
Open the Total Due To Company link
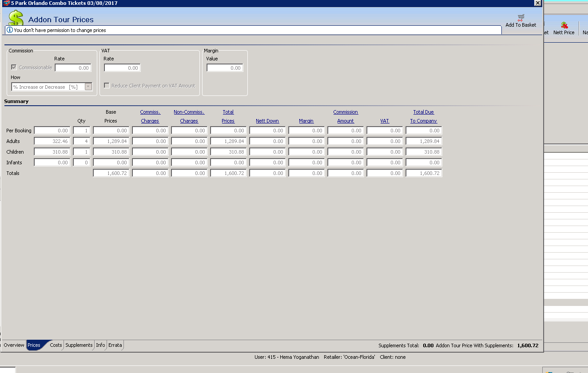click(x=424, y=116)
